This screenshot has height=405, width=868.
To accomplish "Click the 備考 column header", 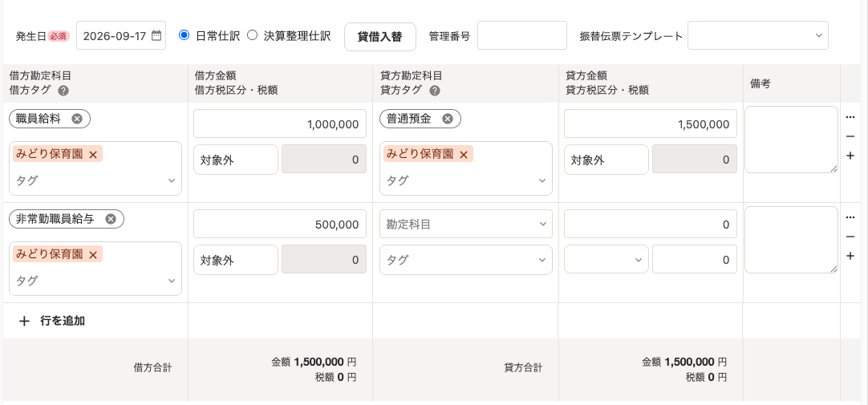I will click(x=760, y=83).
